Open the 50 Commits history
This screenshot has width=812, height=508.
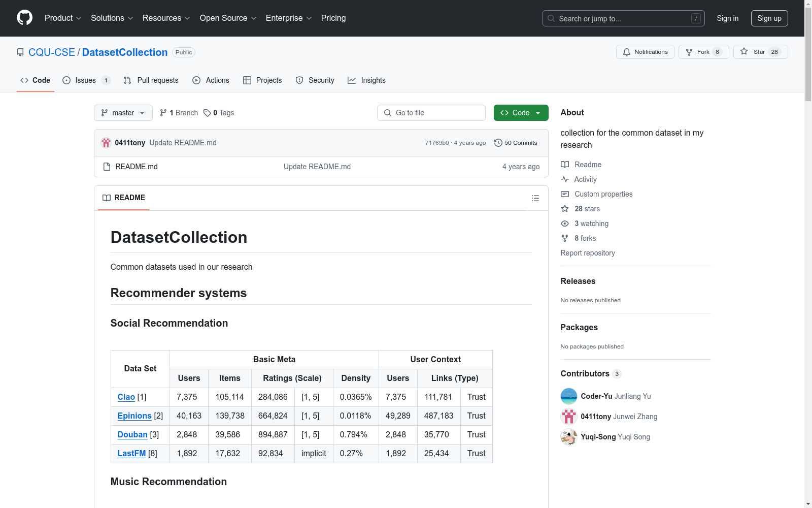pos(516,143)
